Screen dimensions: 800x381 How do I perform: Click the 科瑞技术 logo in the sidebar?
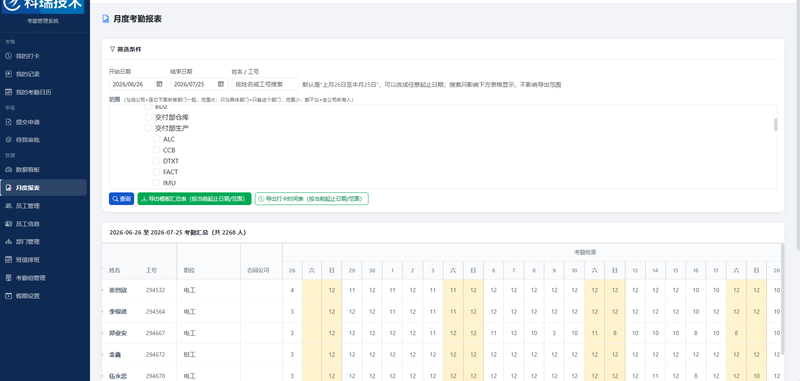(x=43, y=6)
